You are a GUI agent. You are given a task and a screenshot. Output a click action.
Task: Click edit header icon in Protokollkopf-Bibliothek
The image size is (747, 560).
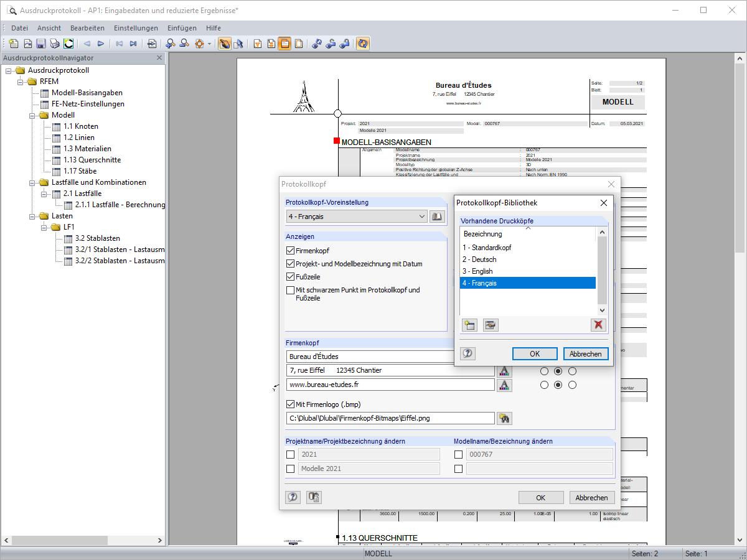click(491, 325)
